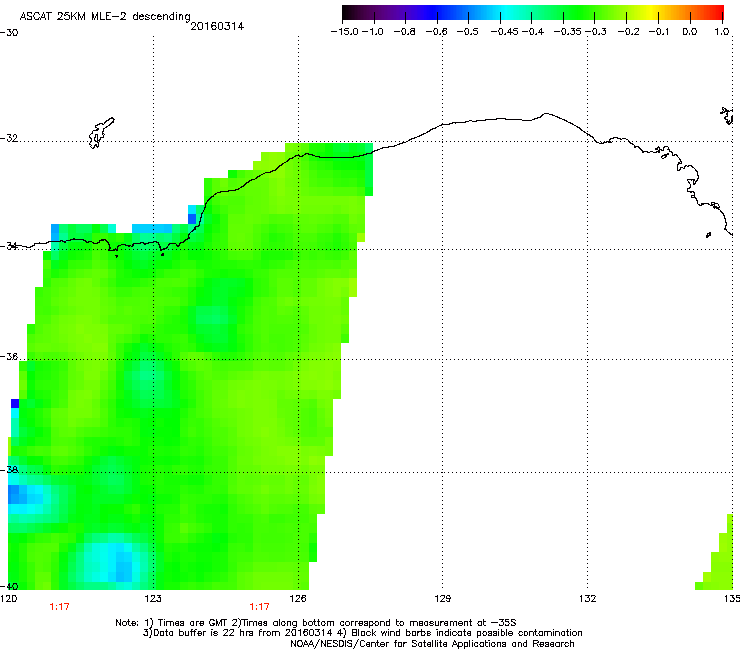The image size is (740, 650).
Task: Click the date label "20160314" under title
Action: pos(217,26)
